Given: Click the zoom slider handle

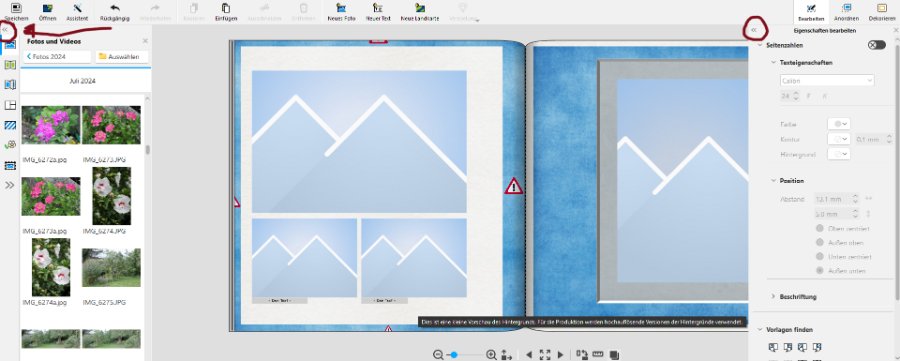Looking at the screenshot, I should (x=454, y=355).
